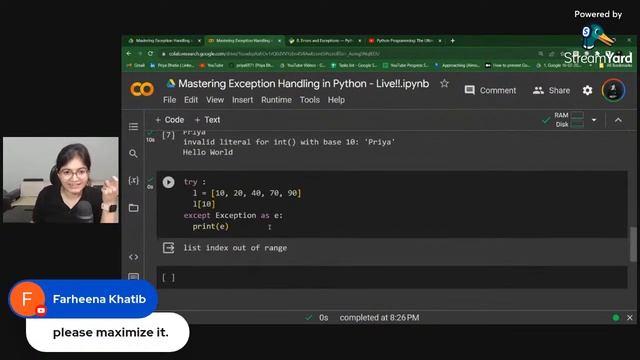Click the 'list index out of range' output
This screenshot has height=360, width=640.
coord(235,248)
